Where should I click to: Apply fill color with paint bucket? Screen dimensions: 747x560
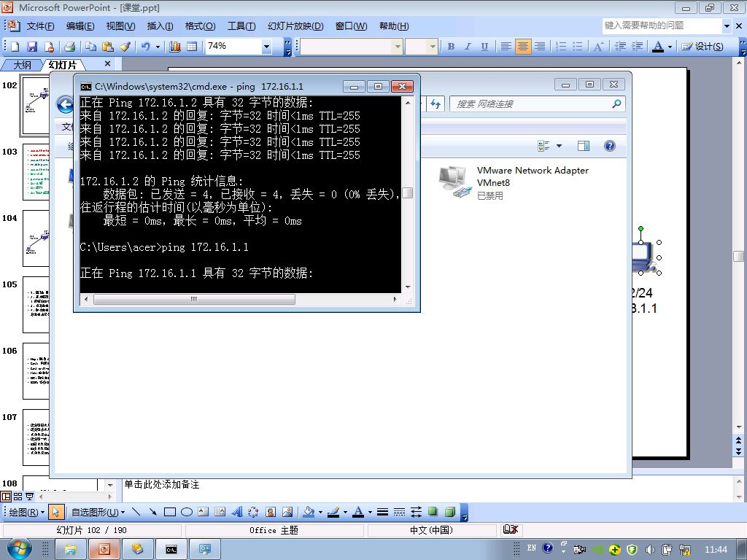(x=309, y=512)
